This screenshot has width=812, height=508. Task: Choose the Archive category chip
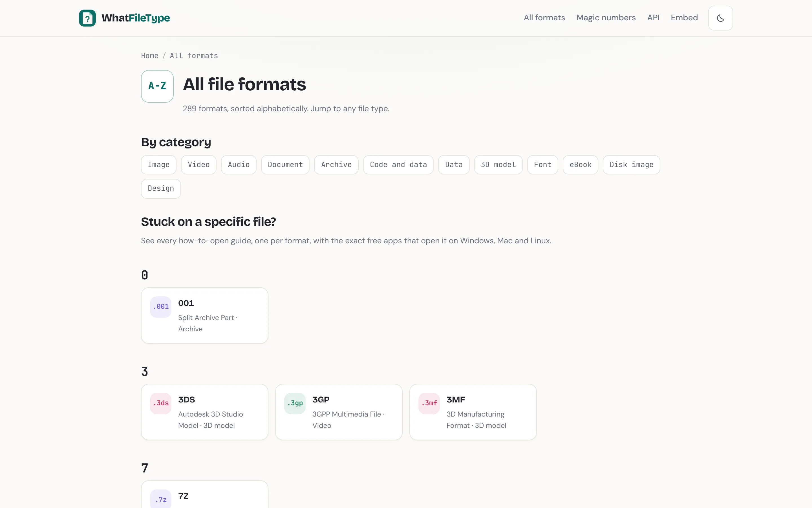point(336,165)
